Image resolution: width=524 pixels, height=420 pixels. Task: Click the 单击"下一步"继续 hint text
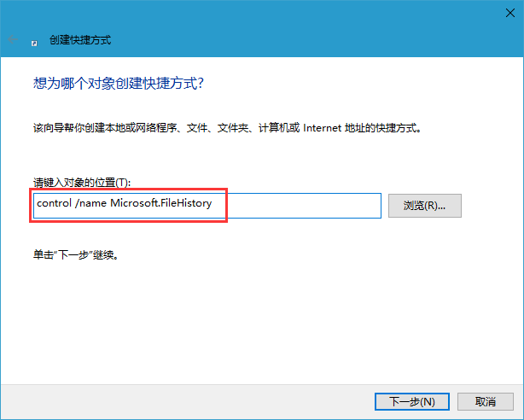[x=74, y=254]
